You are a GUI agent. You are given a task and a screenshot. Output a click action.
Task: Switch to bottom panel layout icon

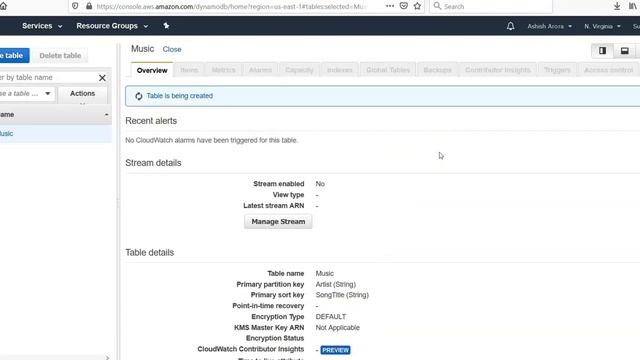coord(624,51)
